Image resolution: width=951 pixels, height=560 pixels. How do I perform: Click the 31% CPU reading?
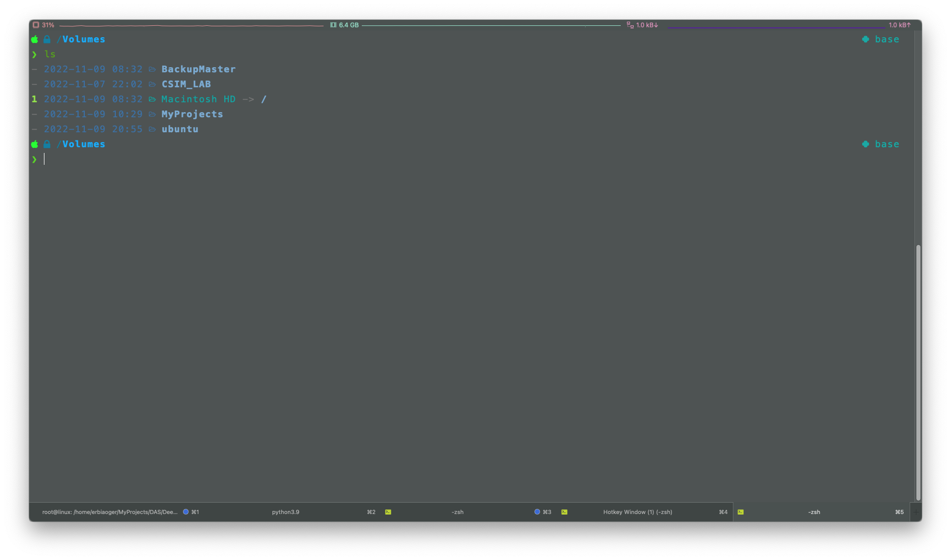[x=48, y=25]
